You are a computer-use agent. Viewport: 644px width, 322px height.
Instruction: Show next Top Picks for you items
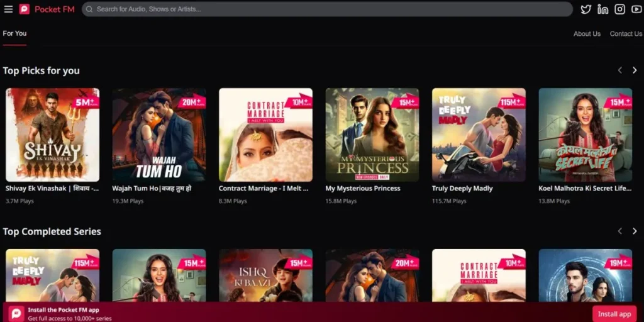[635, 70]
